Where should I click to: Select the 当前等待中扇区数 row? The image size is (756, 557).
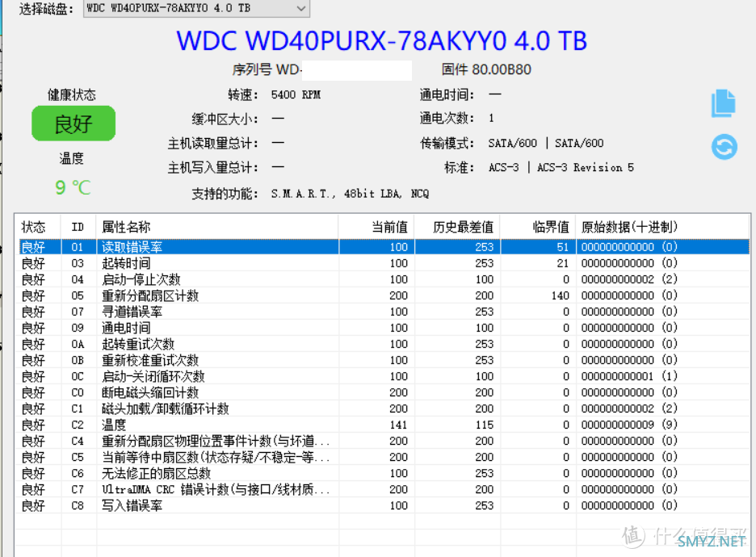(x=384, y=457)
